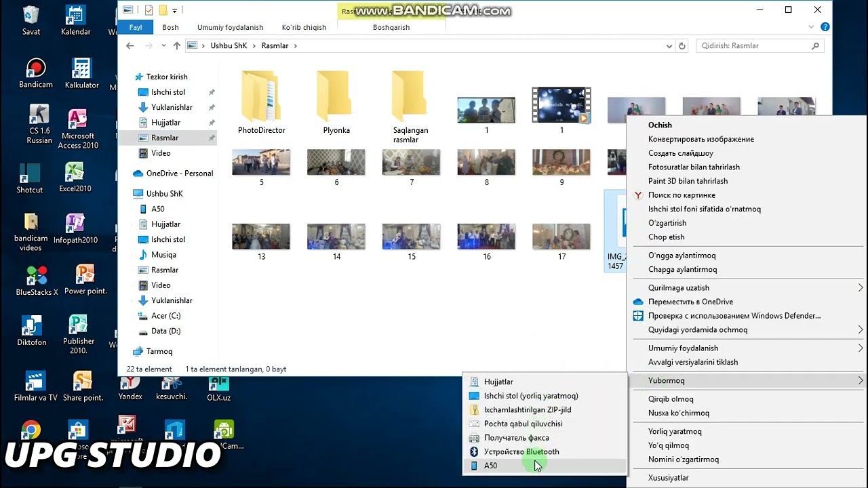Image resolution: width=868 pixels, height=488 pixels.
Task: Click the Qidirish: Rasmlar search box
Action: [x=760, y=45]
